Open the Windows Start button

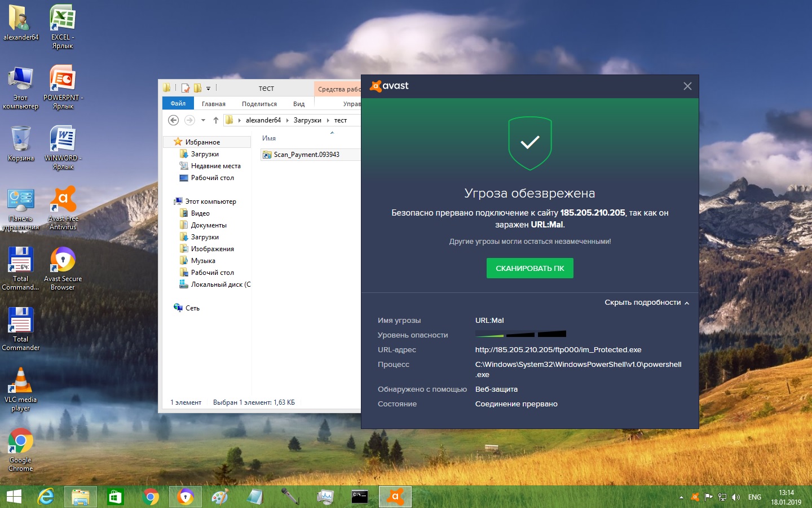[14, 497]
